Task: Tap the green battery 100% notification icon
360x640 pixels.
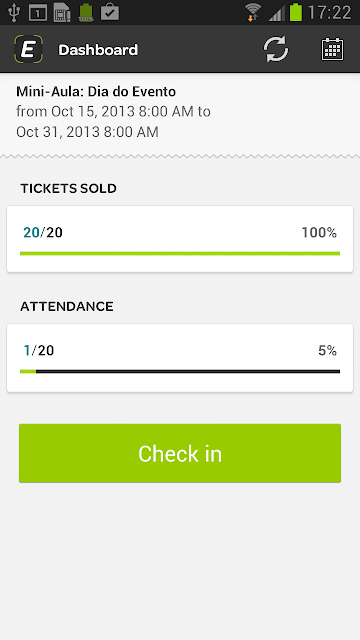Action: point(86,12)
